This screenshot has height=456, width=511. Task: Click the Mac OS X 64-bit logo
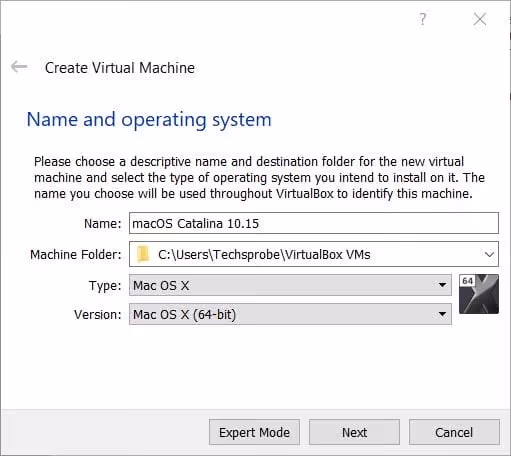pyautogui.click(x=479, y=294)
